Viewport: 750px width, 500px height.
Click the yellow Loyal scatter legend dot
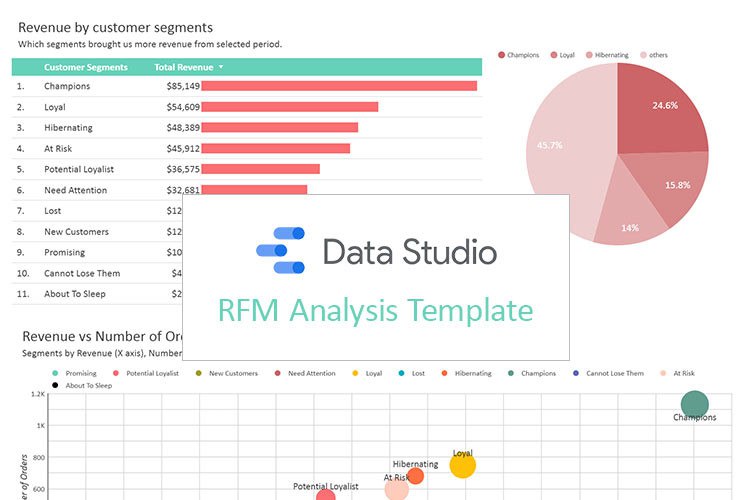pos(355,373)
